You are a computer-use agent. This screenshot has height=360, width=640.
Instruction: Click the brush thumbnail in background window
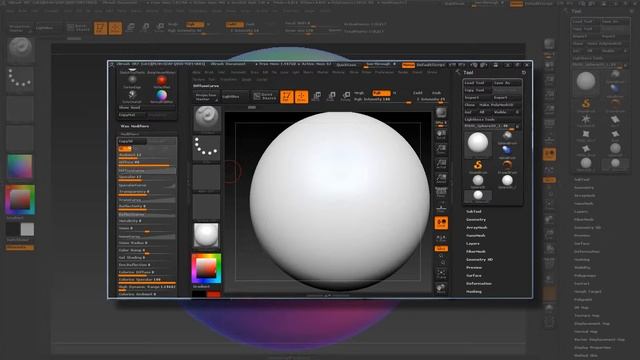(20, 49)
